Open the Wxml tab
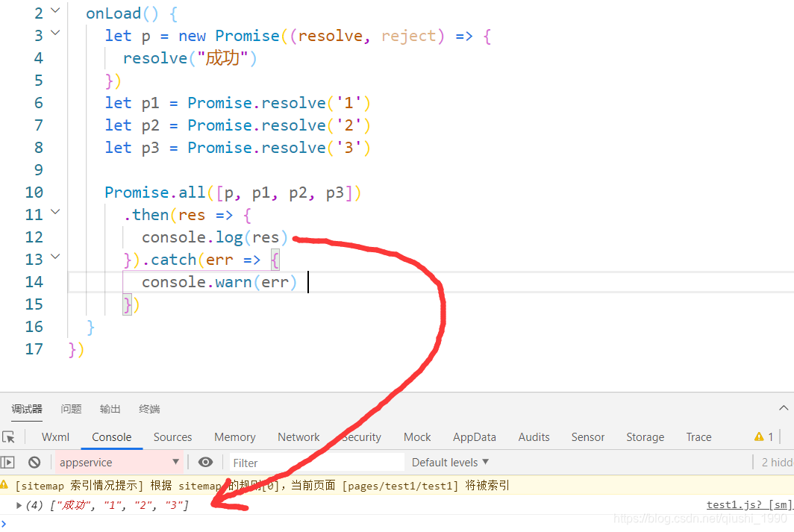Screen dimensions: 794x532 pos(55,436)
